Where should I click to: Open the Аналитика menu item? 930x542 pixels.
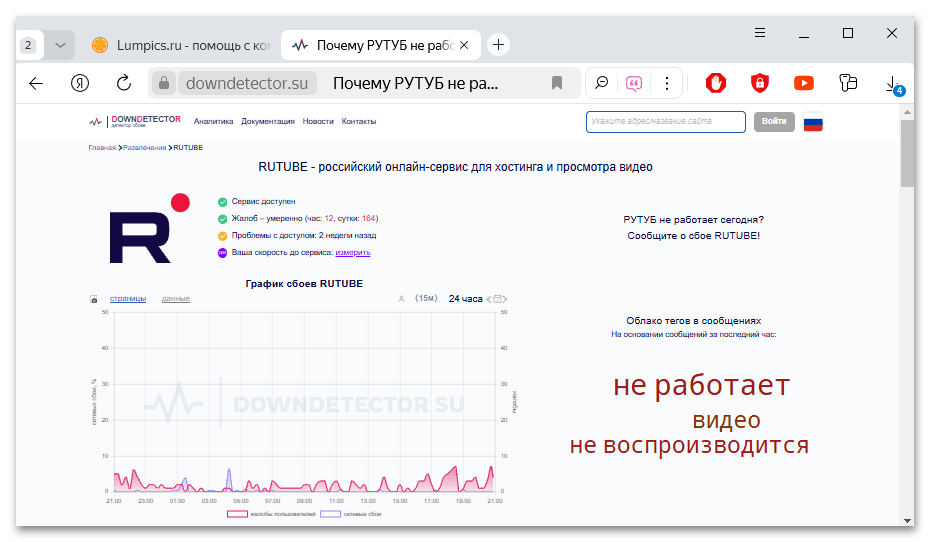tap(214, 121)
